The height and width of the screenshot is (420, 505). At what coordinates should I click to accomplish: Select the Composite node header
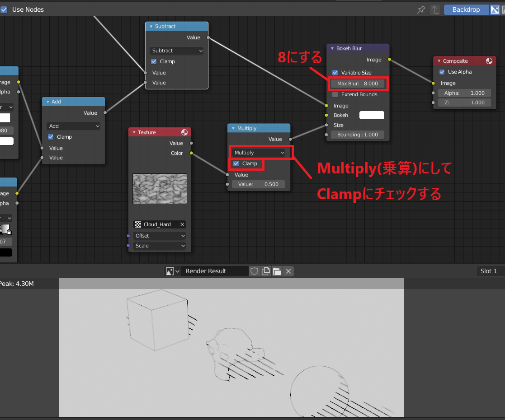pos(464,61)
